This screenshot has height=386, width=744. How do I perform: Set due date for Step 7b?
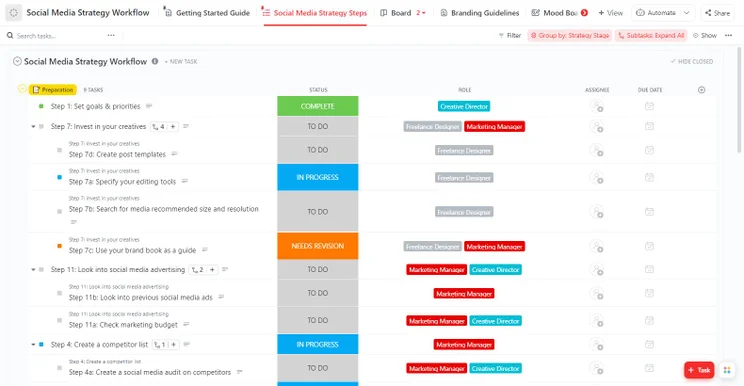click(x=649, y=211)
